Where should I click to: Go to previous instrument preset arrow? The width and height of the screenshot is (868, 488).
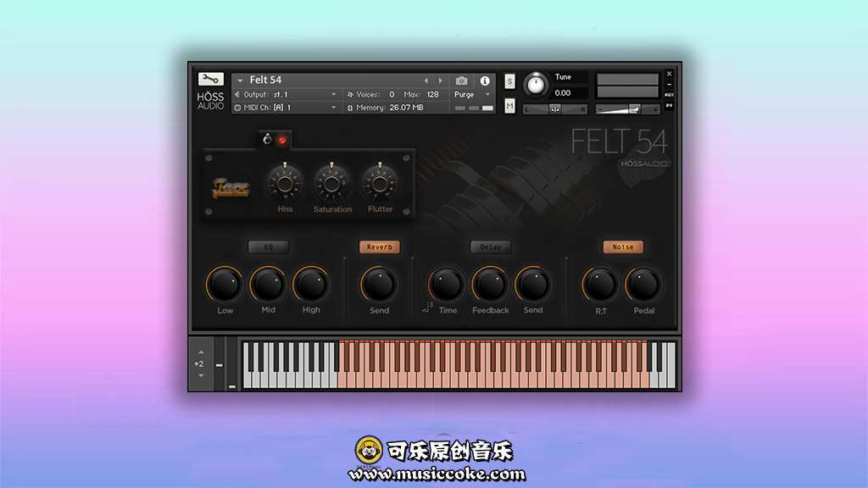(426, 80)
